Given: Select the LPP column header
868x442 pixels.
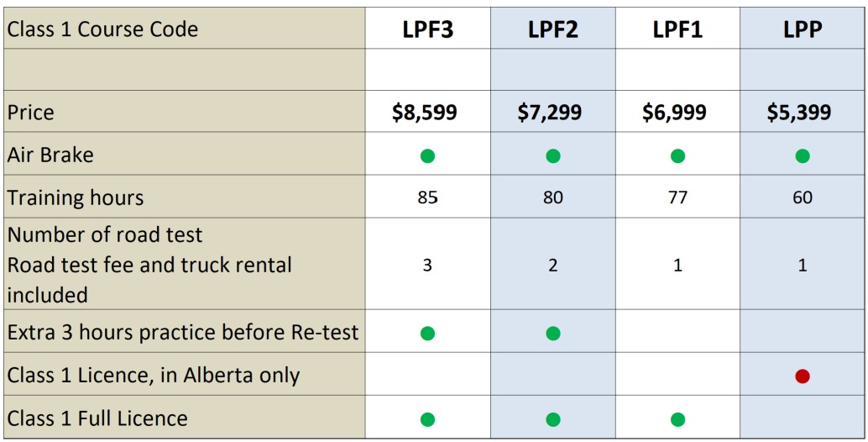Looking at the screenshot, I should [x=803, y=29].
